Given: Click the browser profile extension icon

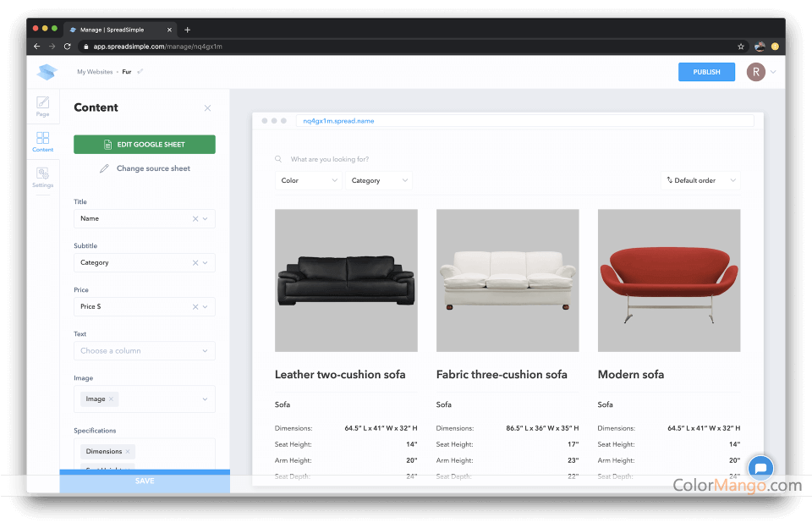Looking at the screenshot, I should click(x=760, y=47).
